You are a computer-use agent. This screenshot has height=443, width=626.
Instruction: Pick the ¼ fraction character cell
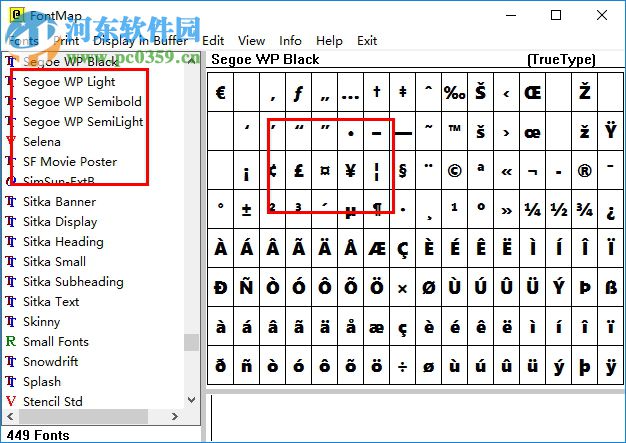(x=533, y=209)
